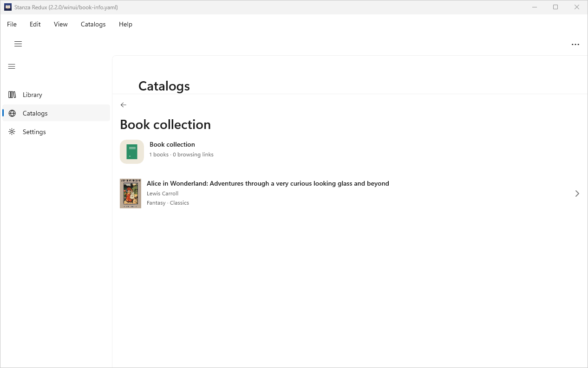Viewport: 588px width, 368px height.
Task: Open the Edit menu
Action: coord(35,24)
